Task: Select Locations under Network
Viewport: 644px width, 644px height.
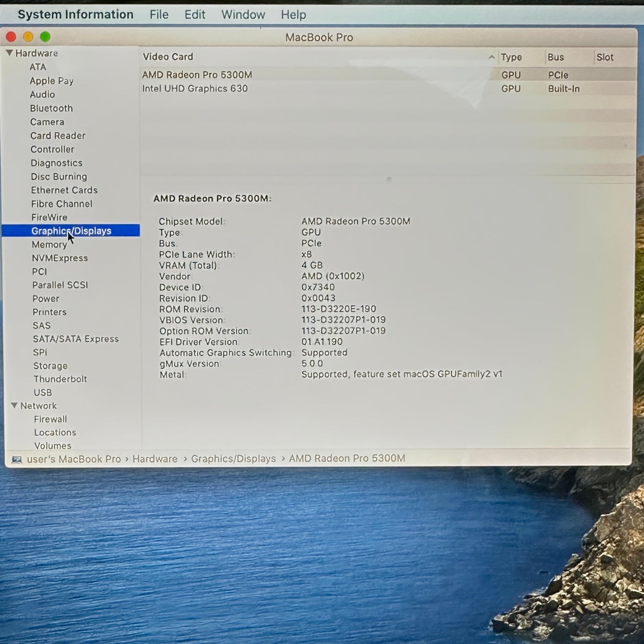Action: pos(55,432)
